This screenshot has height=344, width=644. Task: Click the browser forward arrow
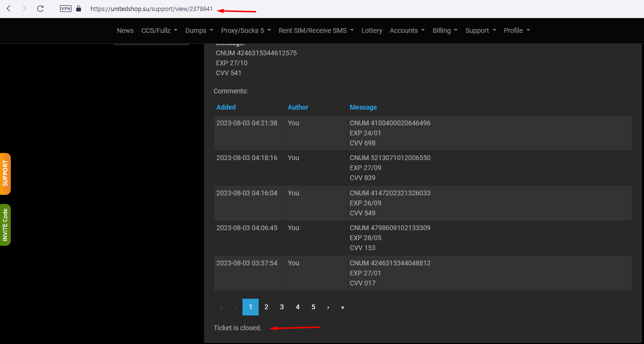click(x=24, y=9)
